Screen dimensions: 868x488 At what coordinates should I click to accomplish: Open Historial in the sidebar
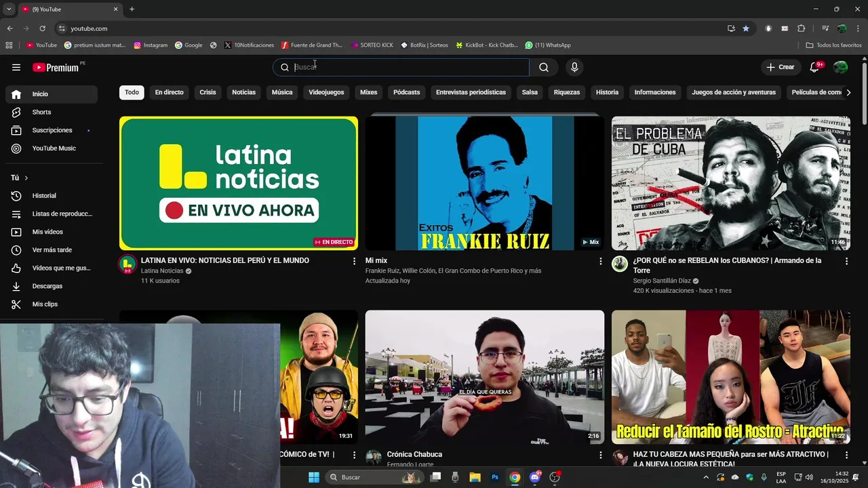pyautogui.click(x=52, y=196)
